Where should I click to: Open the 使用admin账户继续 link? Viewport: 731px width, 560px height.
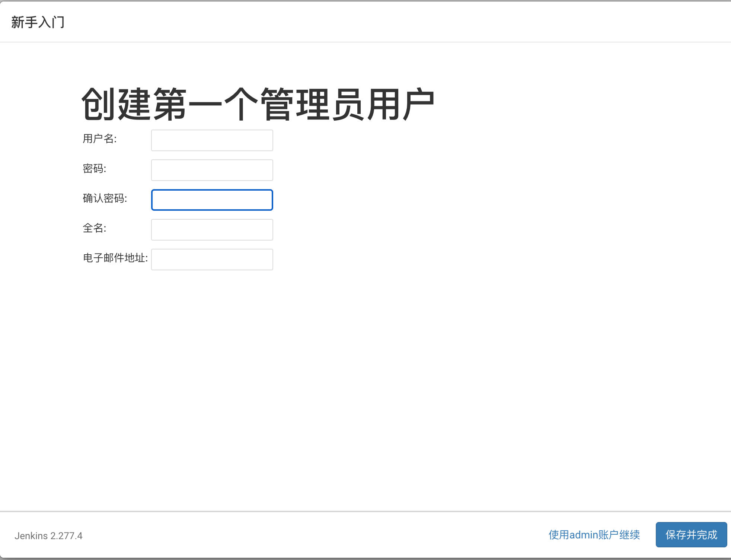pyautogui.click(x=594, y=535)
